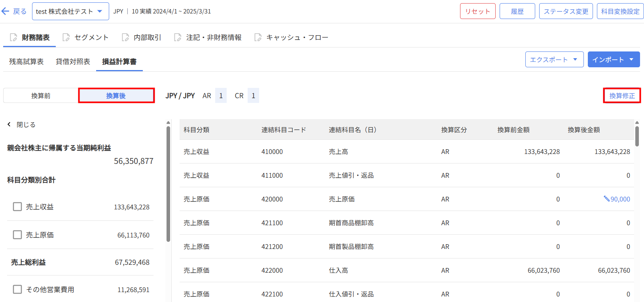Click the document icon beside セグメント
The image size is (644, 302).
[x=66, y=38]
